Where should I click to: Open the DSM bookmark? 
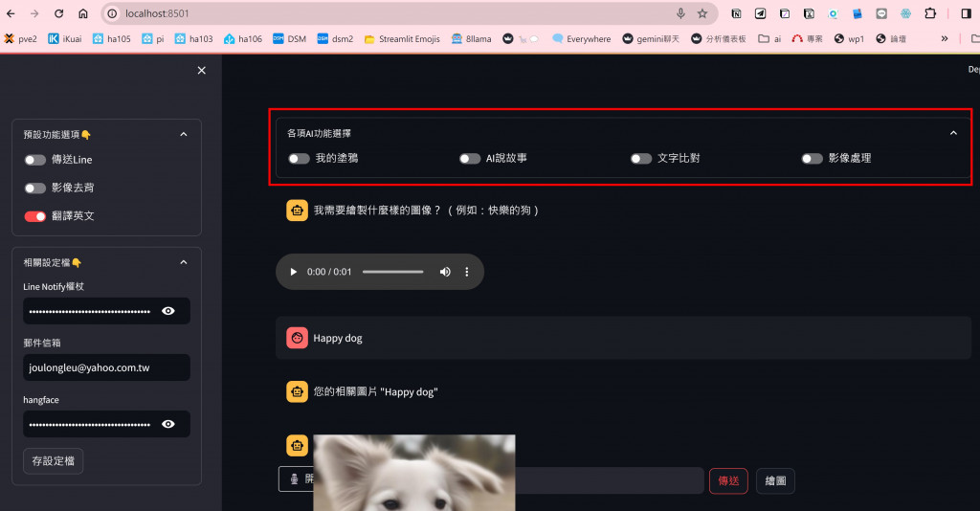[289, 38]
